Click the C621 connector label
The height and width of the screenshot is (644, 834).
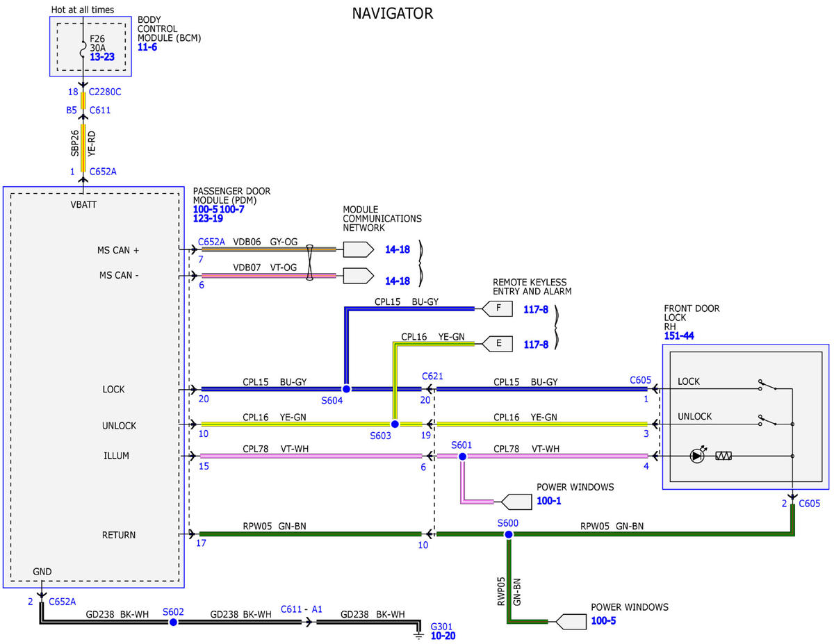pos(432,377)
